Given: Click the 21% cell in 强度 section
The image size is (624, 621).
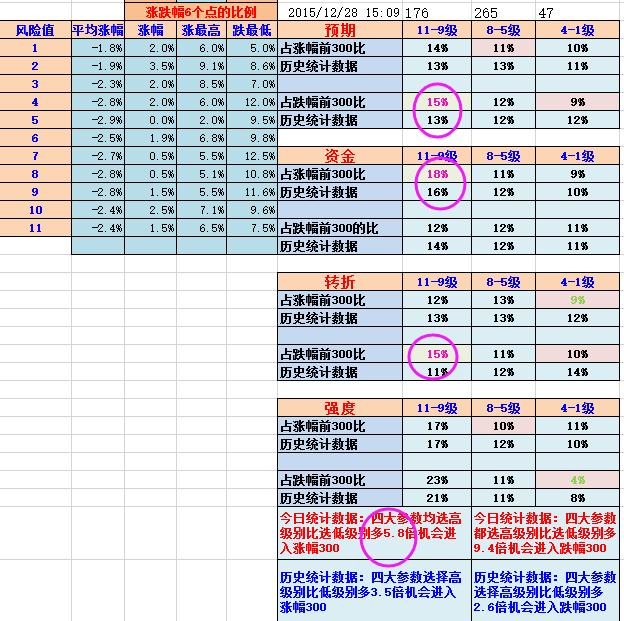Looking at the screenshot, I should pos(437,498).
